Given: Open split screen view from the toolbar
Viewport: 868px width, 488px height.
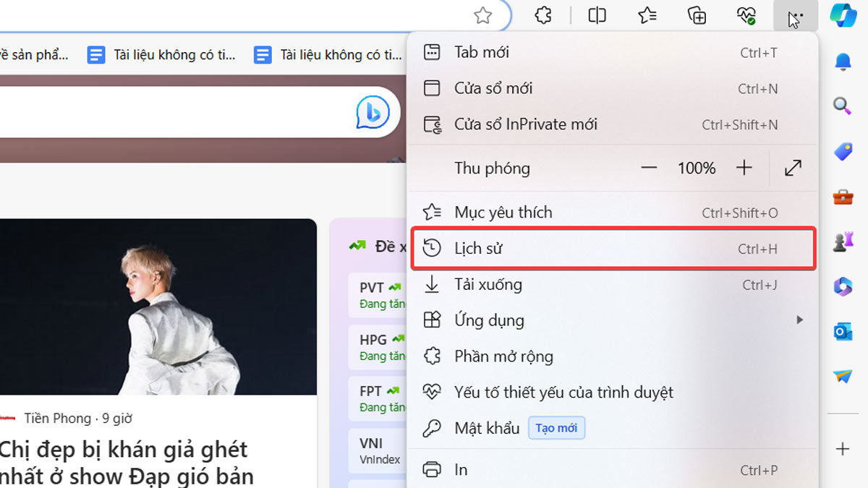Looking at the screenshot, I should click(596, 14).
